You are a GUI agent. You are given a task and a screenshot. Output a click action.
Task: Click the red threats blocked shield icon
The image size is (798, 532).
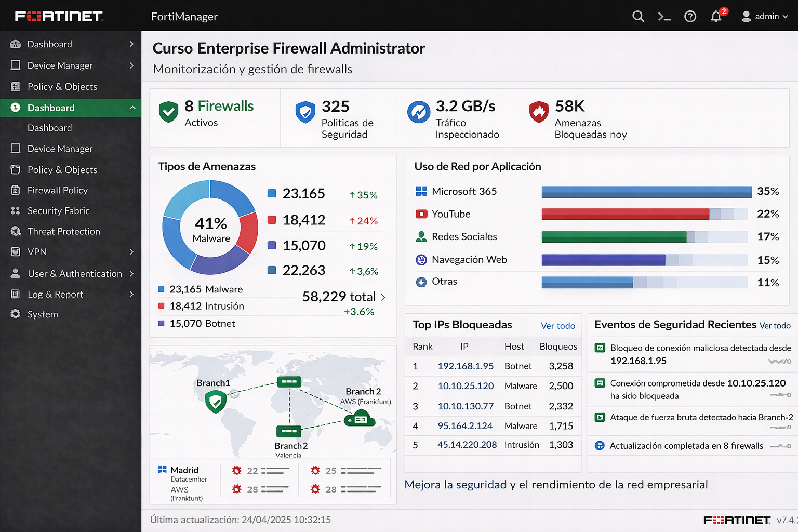click(539, 112)
